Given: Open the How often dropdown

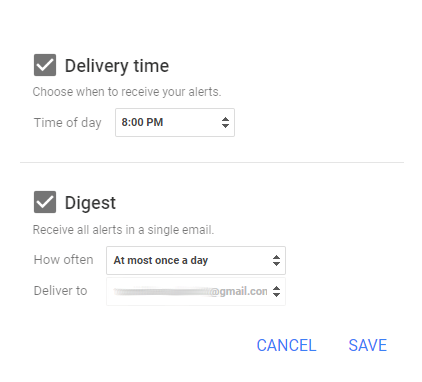Looking at the screenshot, I should (196, 260).
